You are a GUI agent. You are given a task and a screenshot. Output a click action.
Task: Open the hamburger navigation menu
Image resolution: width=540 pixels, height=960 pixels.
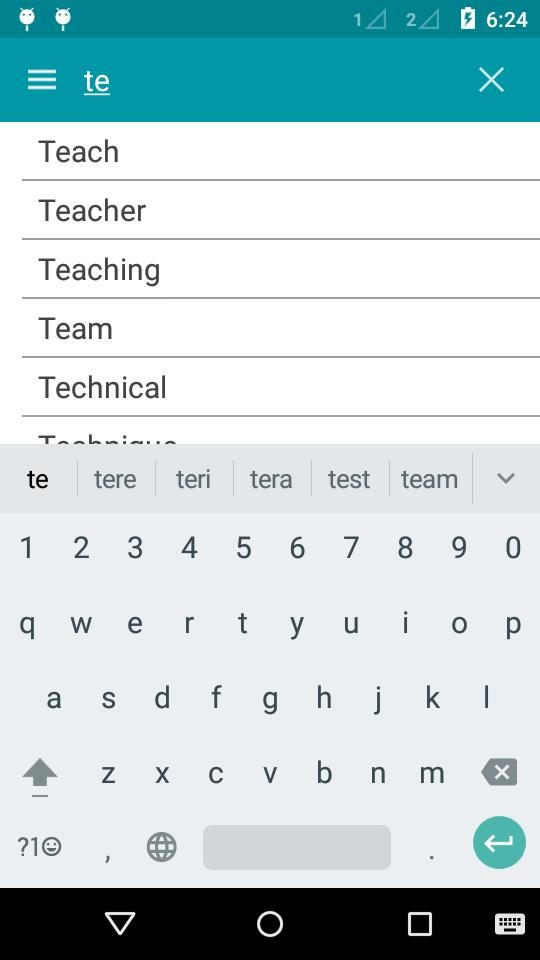42,80
